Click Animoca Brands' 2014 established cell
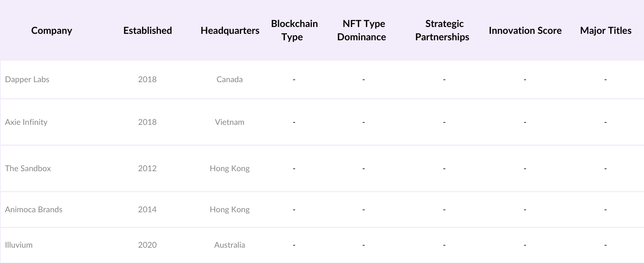 147,209
